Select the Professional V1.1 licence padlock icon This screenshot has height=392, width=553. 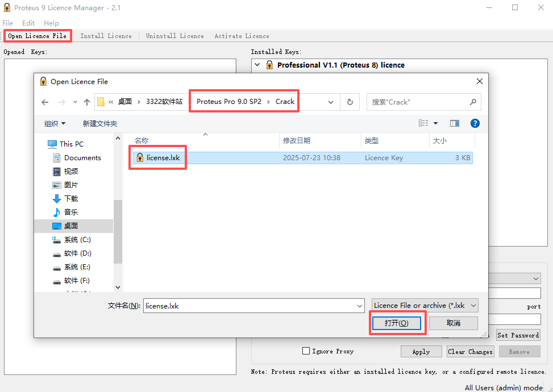click(x=269, y=65)
